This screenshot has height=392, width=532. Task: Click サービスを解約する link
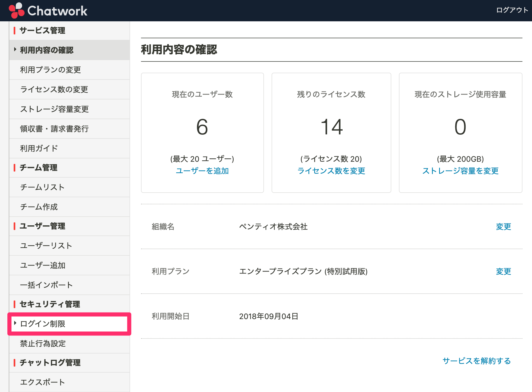[x=477, y=361]
